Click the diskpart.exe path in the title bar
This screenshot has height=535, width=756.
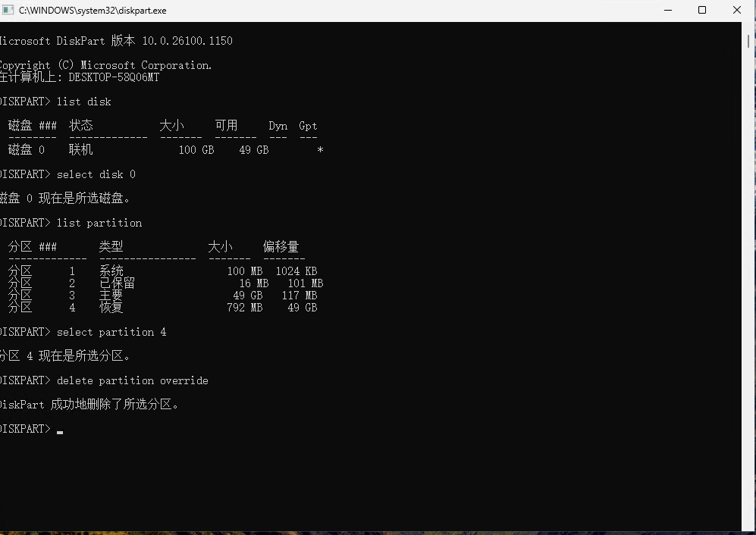click(x=93, y=11)
